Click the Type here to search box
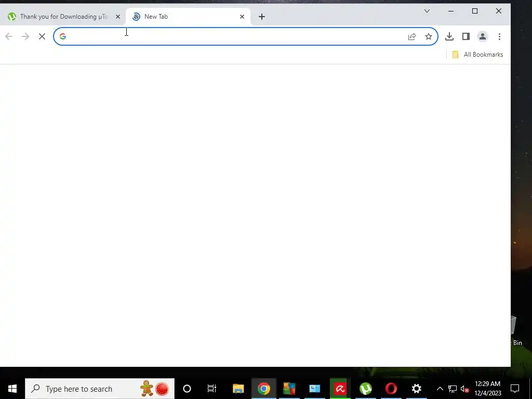Image resolution: width=532 pixels, height=399 pixels. pyautogui.click(x=100, y=389)
